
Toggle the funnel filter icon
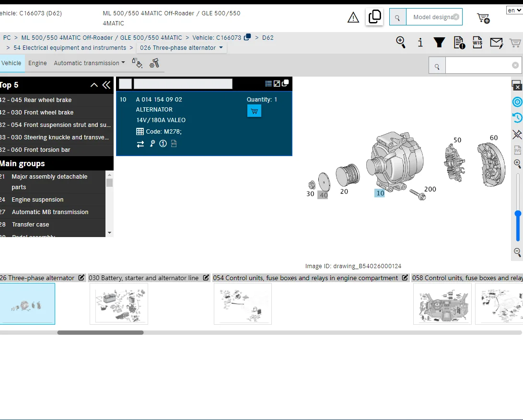[x=439, y=42]
